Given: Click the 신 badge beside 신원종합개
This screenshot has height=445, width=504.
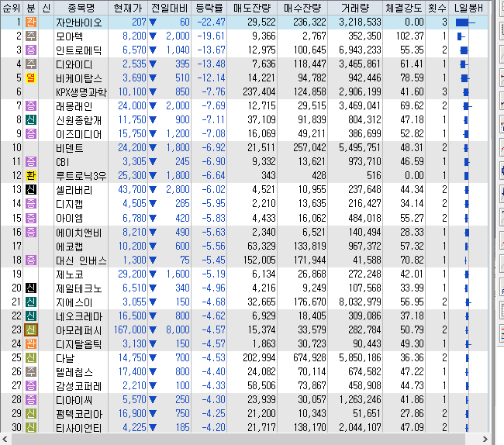Looking at the screenshot, I should 31,120.
